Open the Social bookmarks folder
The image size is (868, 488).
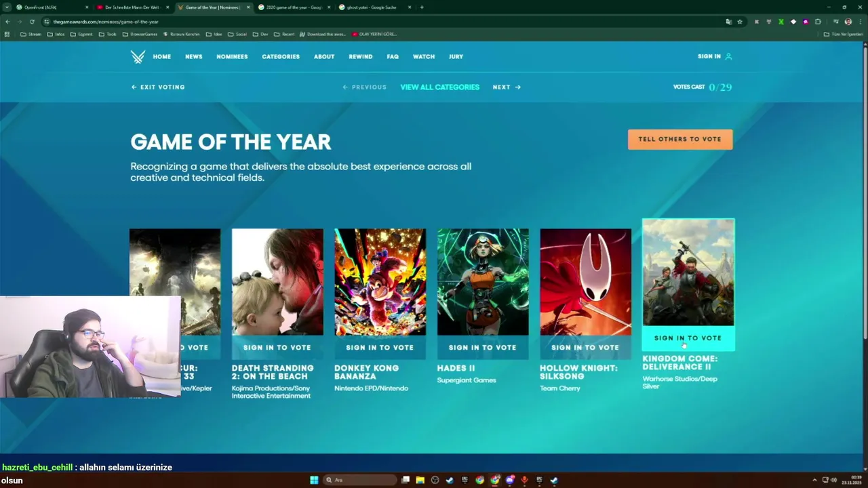[x=237, y=34]
